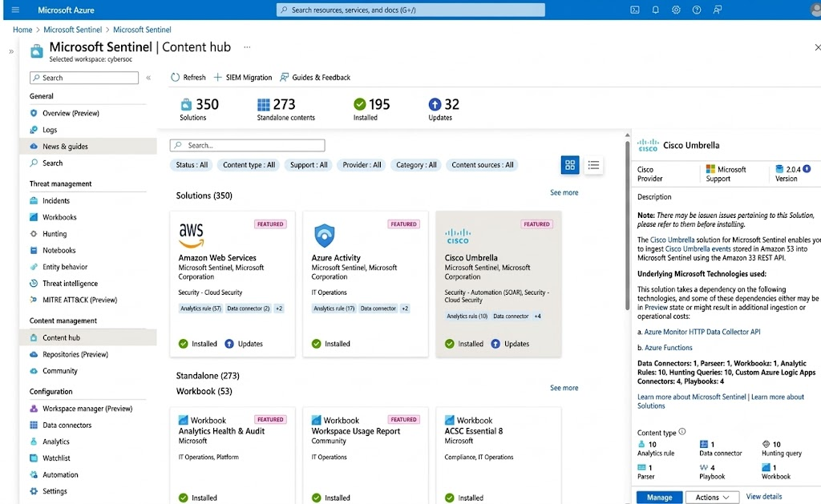Screen dimensions: 821x504
Task: Click the Threat intelligence icon
Action: pyautogui.click(x=34, y=283)
